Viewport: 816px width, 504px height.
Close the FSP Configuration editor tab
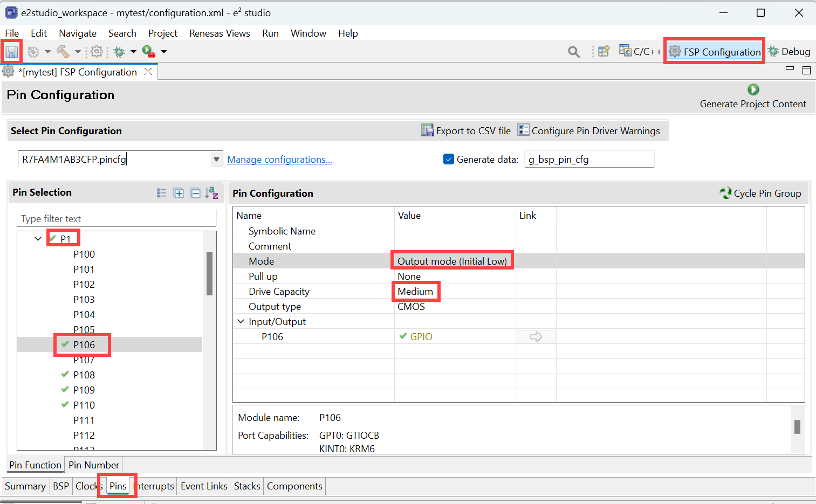pos(148,72)
